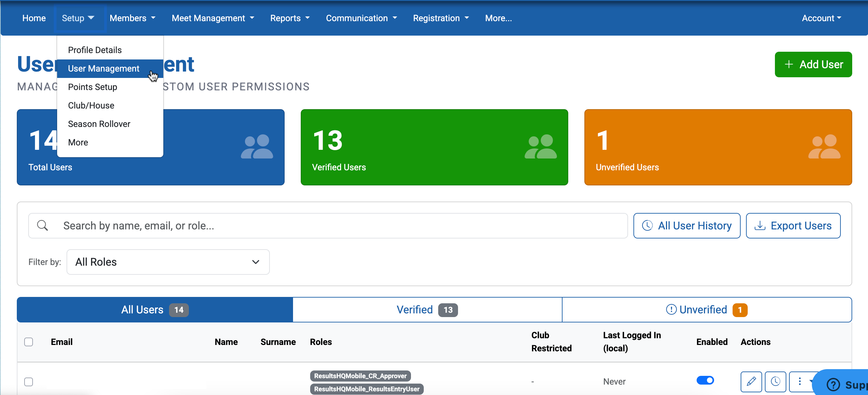Image resolution: width=868 pixels, height=395 pixels.
Task: Expand the Registration dropdown menu
Action: [x=441, y=18]
